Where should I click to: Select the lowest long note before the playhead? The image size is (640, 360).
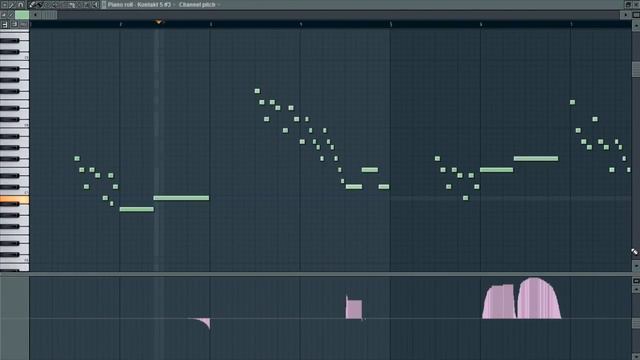137,209
